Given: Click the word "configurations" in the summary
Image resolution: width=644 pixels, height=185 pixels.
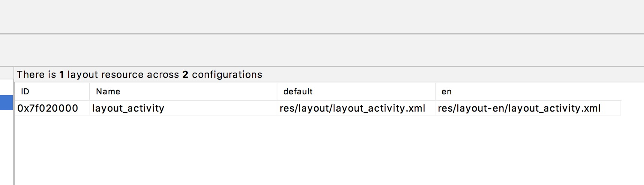Looking at the screenshot, I should (227, 75).
